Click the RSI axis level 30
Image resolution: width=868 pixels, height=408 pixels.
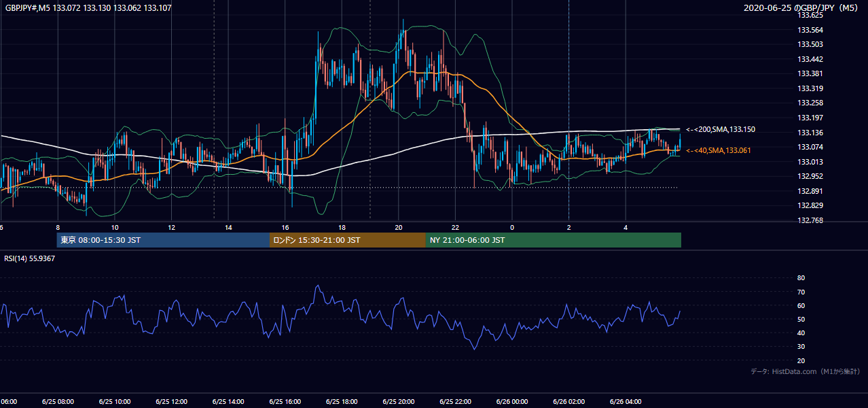coord(801,347)
